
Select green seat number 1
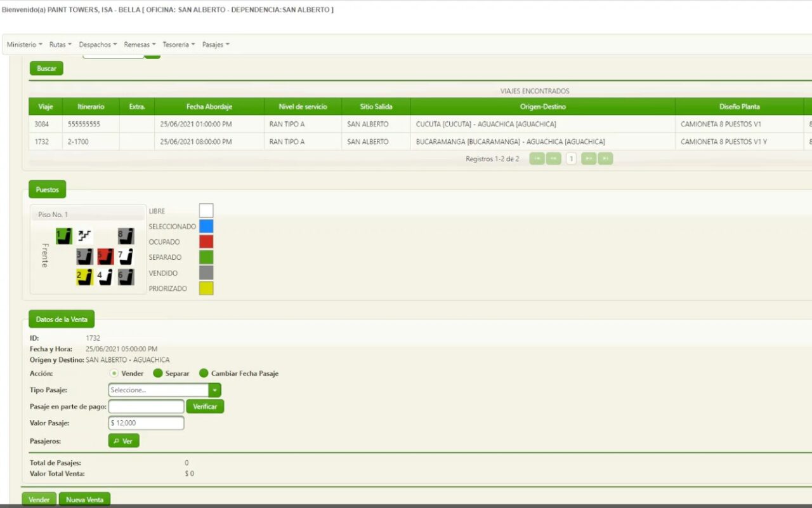click(63, 236)
